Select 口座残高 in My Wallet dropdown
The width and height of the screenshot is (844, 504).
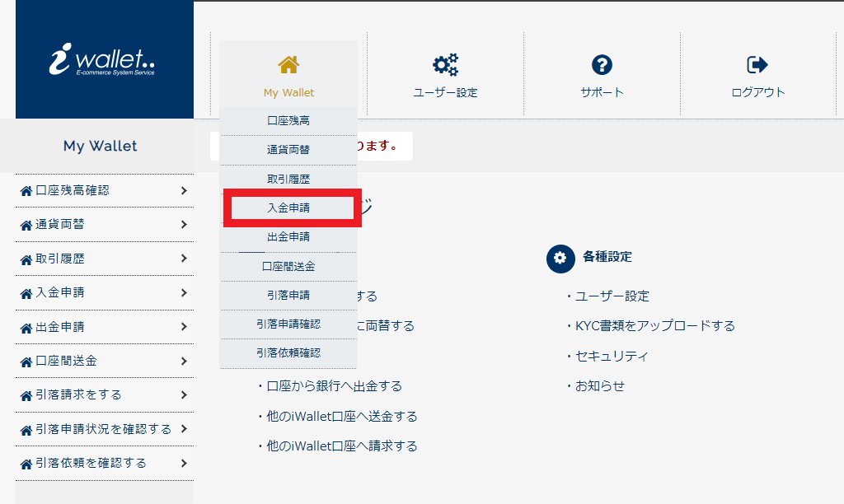tap(288, 121)
